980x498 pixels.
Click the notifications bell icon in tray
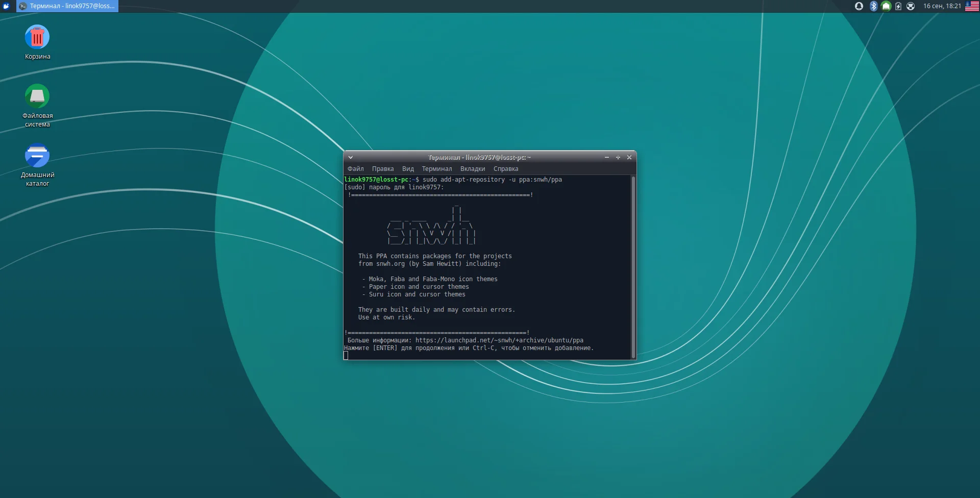pyautogui.click(x=859, y=6)
